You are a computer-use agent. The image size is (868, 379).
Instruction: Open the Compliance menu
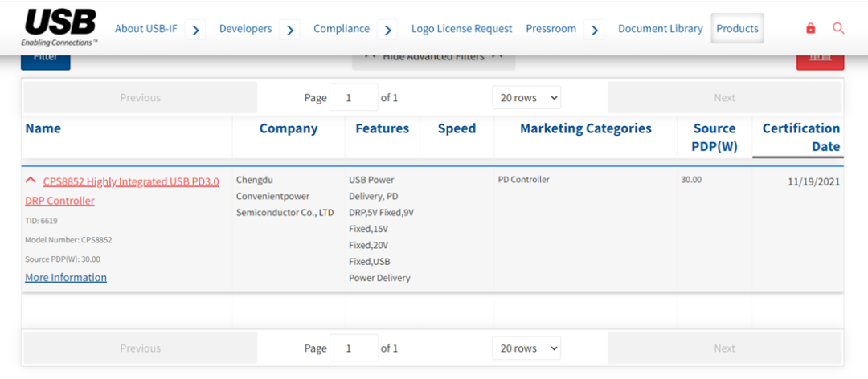(342, 28)
